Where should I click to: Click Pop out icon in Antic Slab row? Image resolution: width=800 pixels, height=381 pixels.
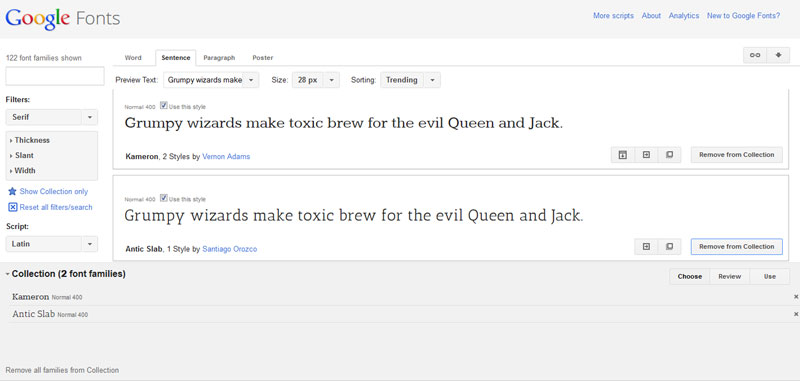[669, 247]
